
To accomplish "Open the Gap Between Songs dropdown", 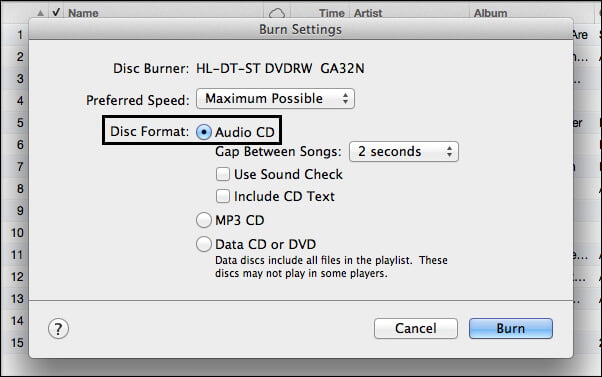I will coord(404,151).
